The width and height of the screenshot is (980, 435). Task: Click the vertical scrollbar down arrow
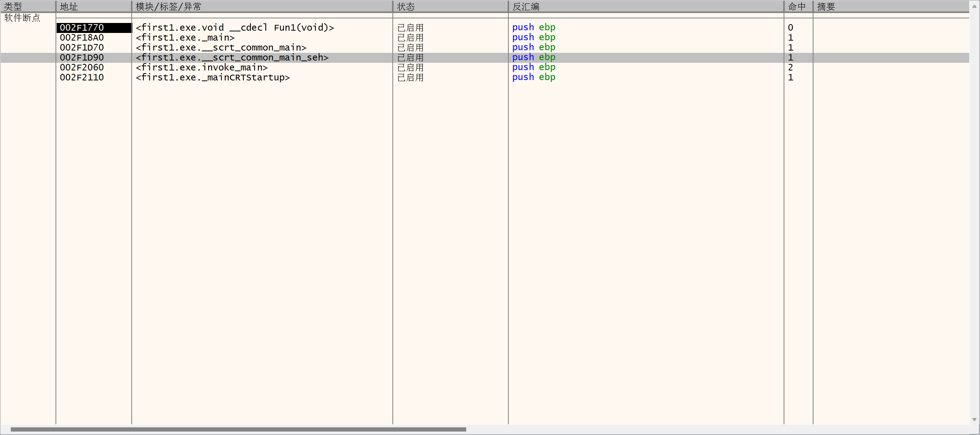pyautogui.click(x=974, y=420)
